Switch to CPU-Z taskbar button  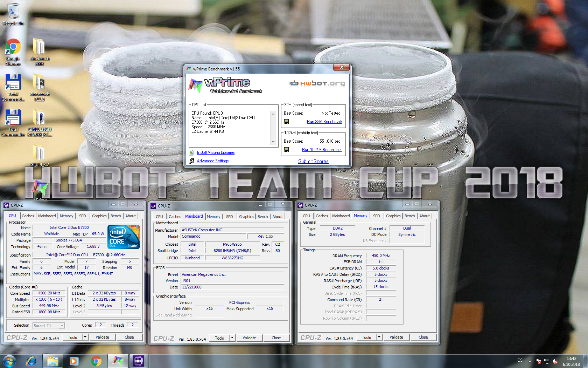coord(138,361)
